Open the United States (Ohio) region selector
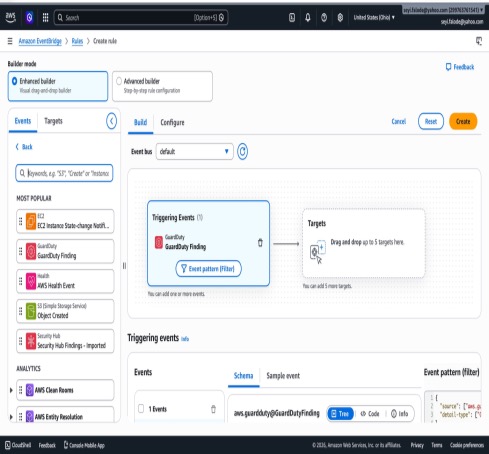 (x=374, y=17)
